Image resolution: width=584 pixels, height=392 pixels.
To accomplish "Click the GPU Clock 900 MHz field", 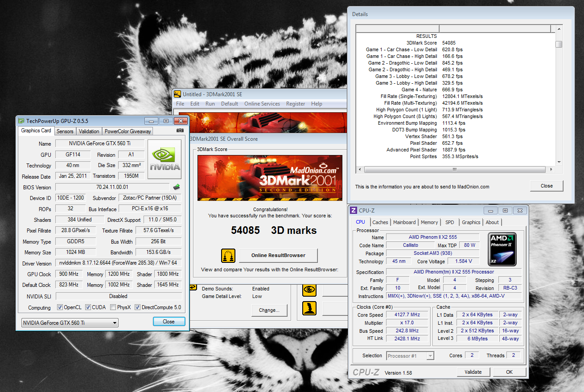I will [70, 274].
